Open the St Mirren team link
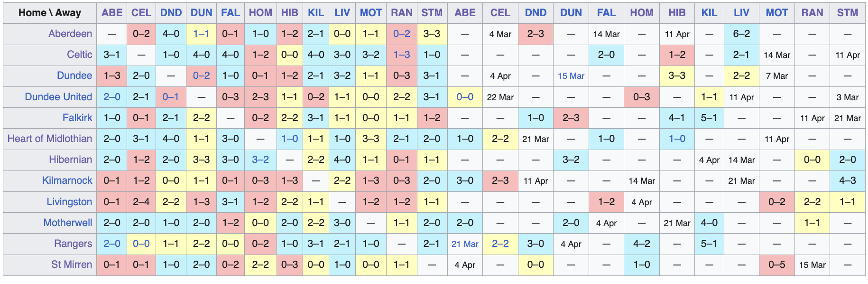Image resolution: width=868 pixels, height=284 pixels. tap(72, 265)
